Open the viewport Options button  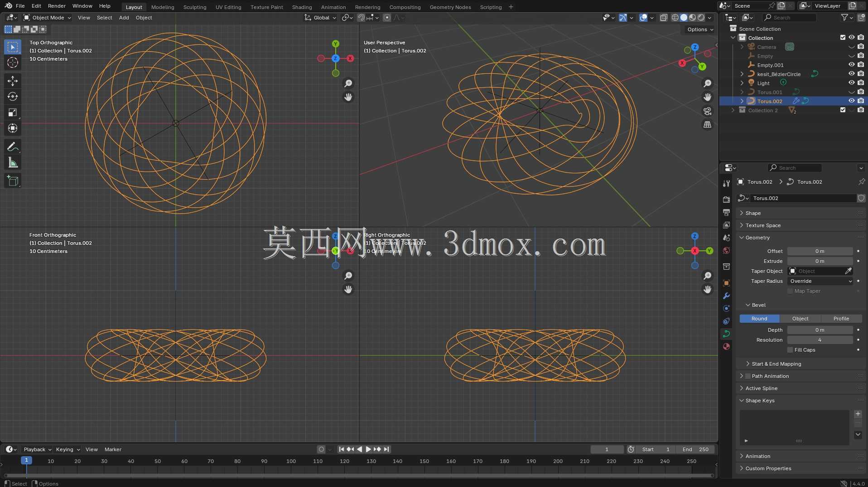(x=700, y=29)
